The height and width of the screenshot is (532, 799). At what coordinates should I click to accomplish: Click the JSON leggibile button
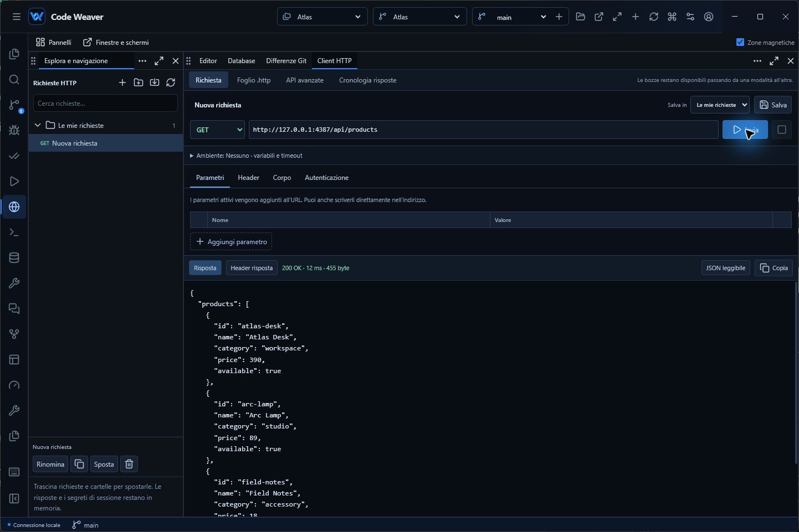[726, 268]
